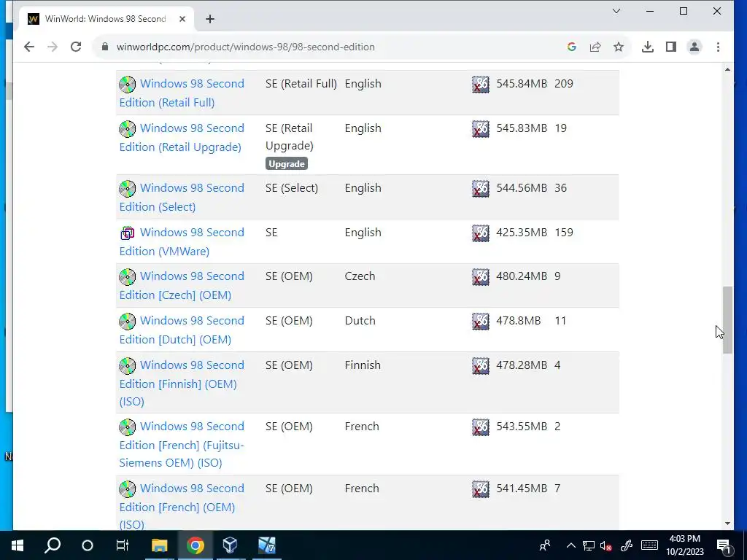
Task: Click the CD icon for Select edition
Action: 127,189
